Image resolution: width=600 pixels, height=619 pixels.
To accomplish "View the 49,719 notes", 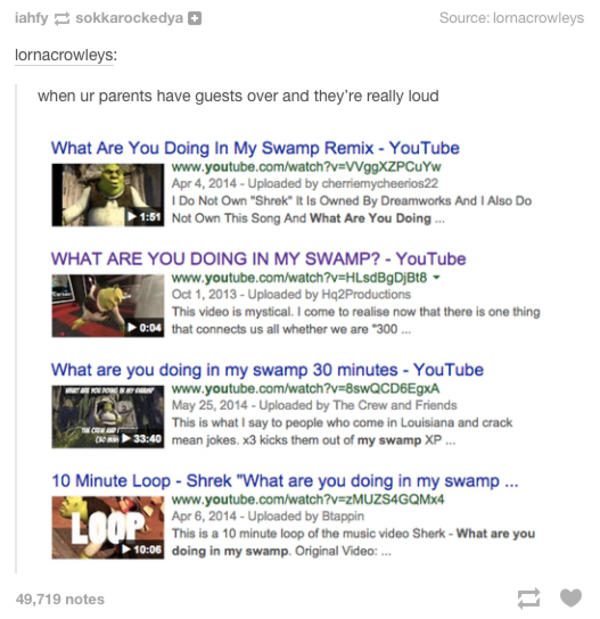I will coord(60,599).
